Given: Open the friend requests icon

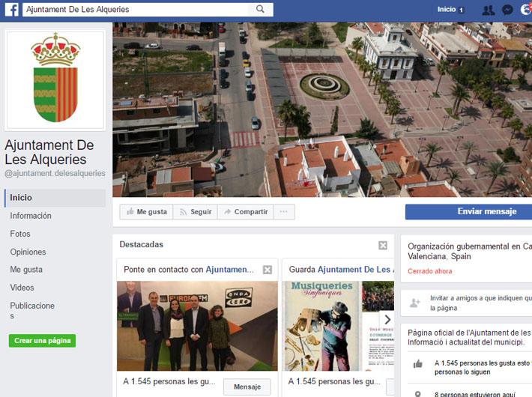Looking at the screenshot, I should click(488, 10).
